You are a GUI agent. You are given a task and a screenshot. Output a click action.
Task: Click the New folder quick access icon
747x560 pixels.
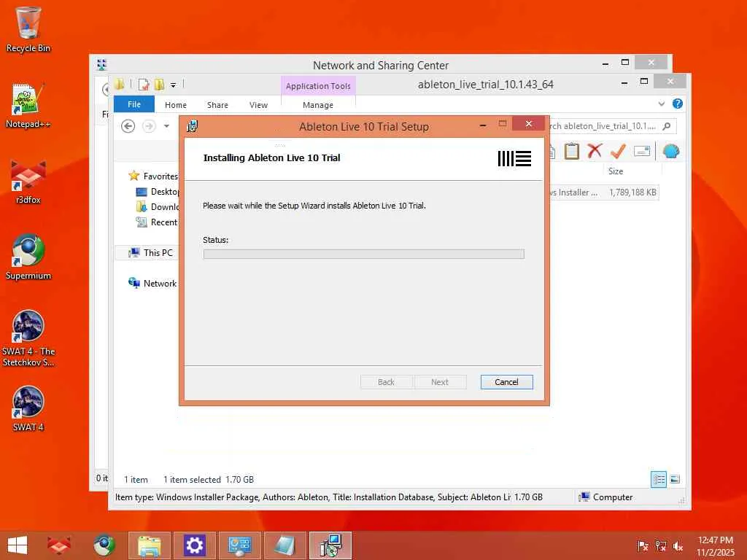[159, 85]
